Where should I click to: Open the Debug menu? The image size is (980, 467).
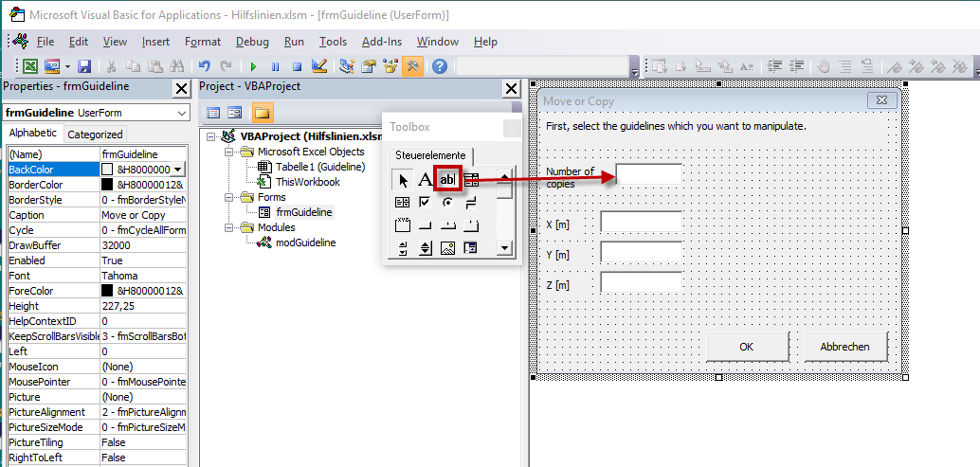click(252, 42)
